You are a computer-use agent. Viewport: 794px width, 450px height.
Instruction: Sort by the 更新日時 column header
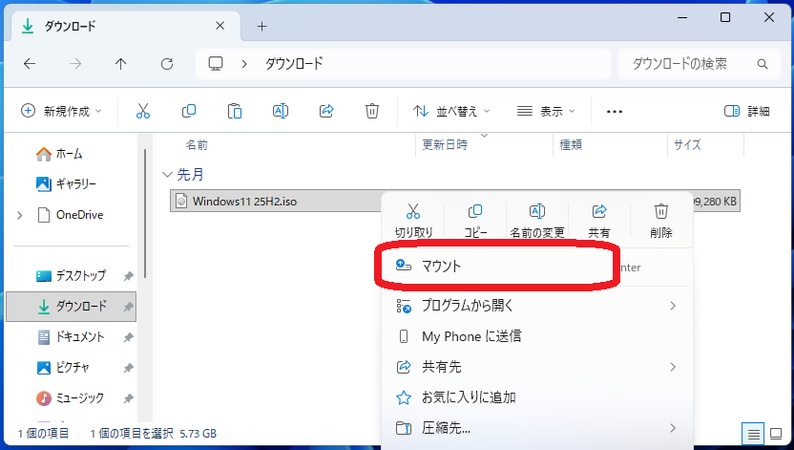click(445, 145)
